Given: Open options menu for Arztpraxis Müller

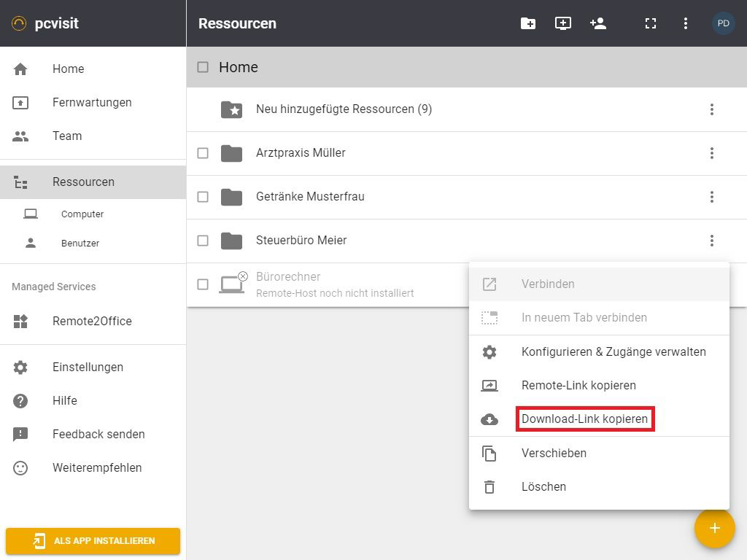Looking at the screenshot, I should point(711,153).
